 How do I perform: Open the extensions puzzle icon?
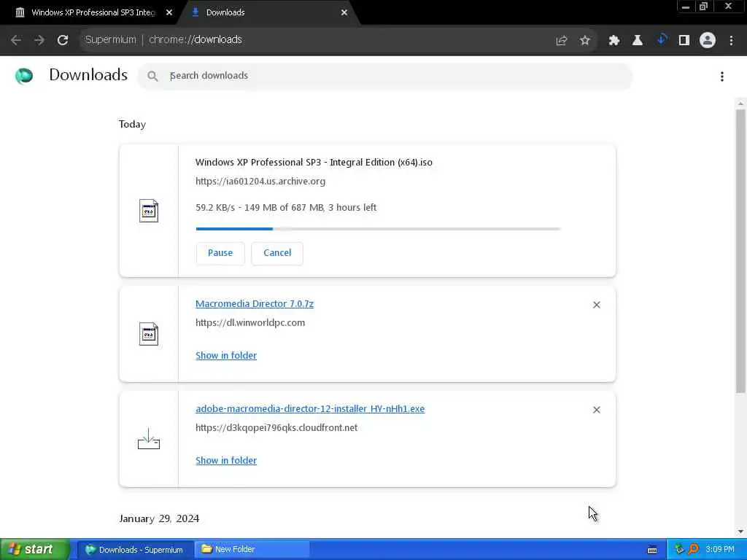click(614, 41)
